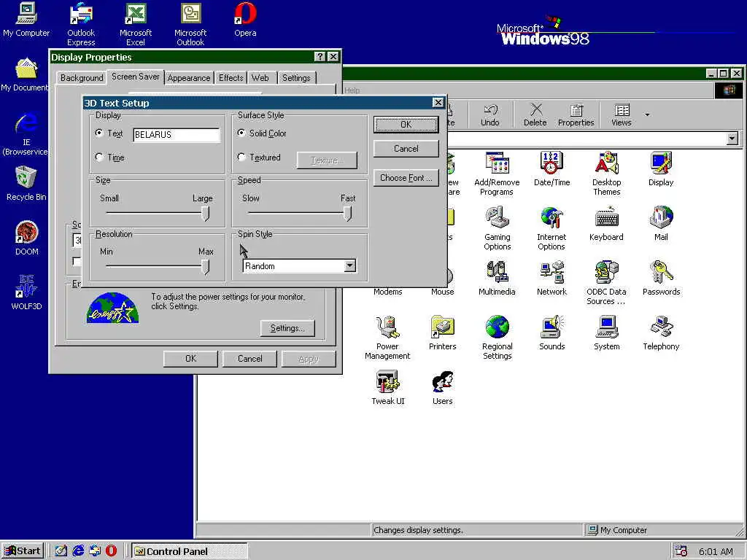The image size is (747, 560).
Task: Open the Users control panel icon
Action: pos(443,388)
